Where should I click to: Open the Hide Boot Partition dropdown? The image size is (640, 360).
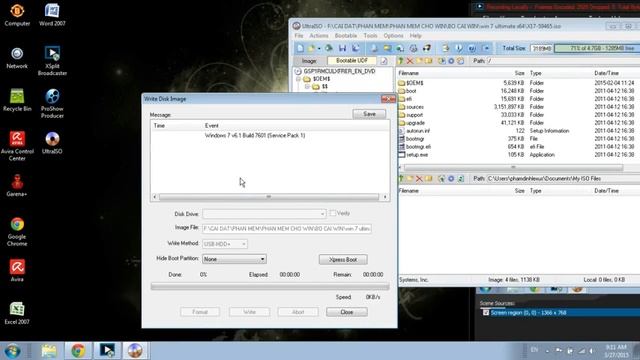[234, 259]
